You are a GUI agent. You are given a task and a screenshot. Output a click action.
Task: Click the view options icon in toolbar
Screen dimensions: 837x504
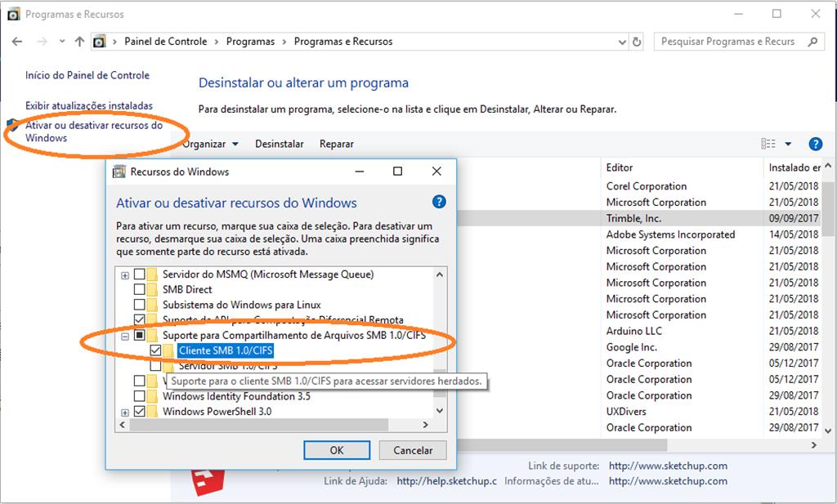point(768,144)
